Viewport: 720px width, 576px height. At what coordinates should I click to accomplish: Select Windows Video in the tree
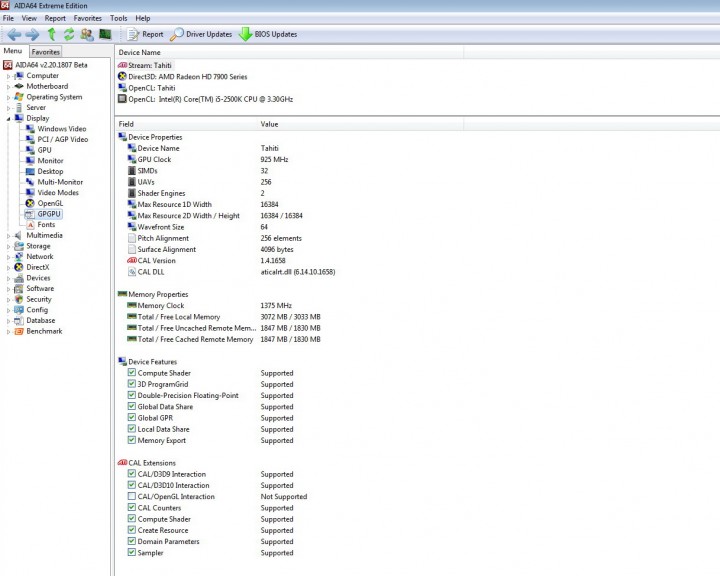62,129
